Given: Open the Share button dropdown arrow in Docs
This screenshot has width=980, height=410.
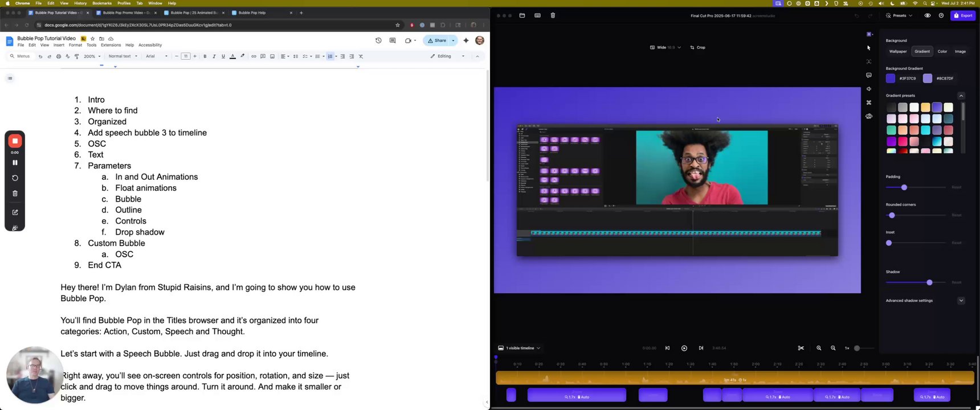Looking at the screenshot, I should point(454,40).
